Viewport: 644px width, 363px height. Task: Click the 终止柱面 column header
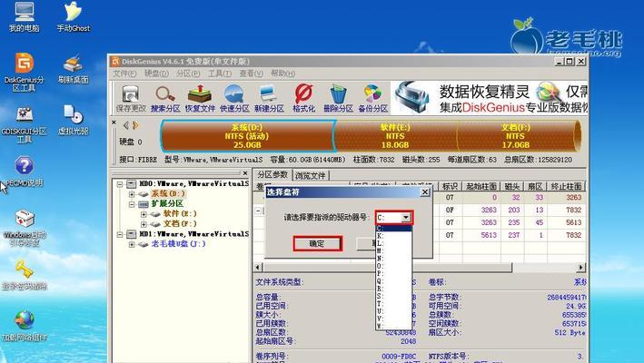click(566, 186)
